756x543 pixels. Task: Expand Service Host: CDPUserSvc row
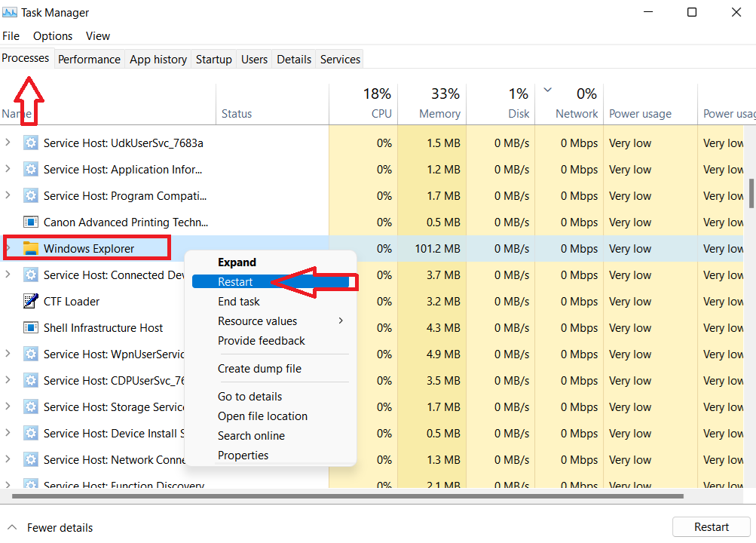8,380
